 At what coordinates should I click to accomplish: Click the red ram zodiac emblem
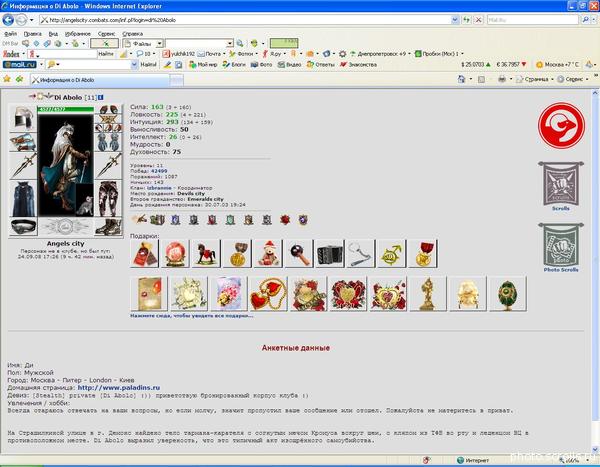point(561,126)
